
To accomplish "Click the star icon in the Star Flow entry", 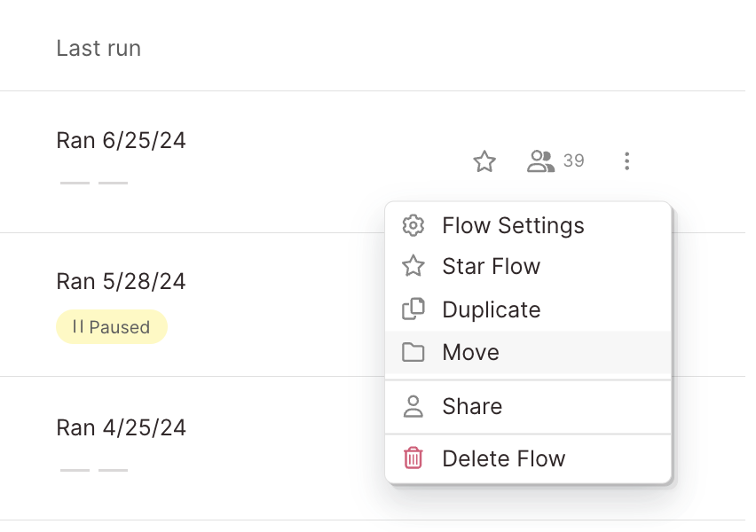I will point(413,267).
